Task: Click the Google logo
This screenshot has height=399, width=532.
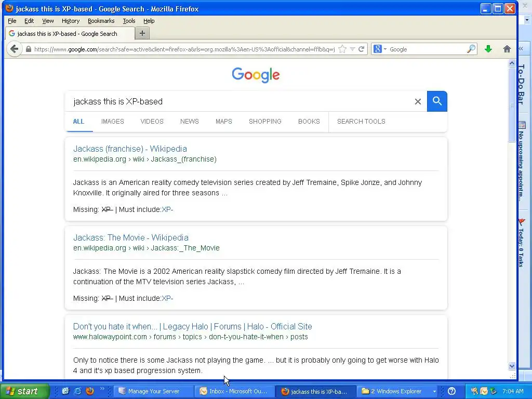Action: (256, 75)
